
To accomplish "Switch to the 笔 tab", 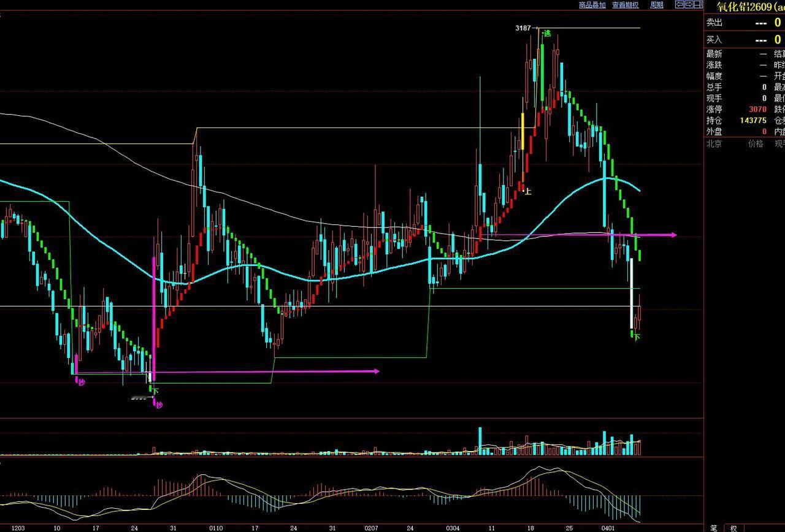I will [714, 528].
